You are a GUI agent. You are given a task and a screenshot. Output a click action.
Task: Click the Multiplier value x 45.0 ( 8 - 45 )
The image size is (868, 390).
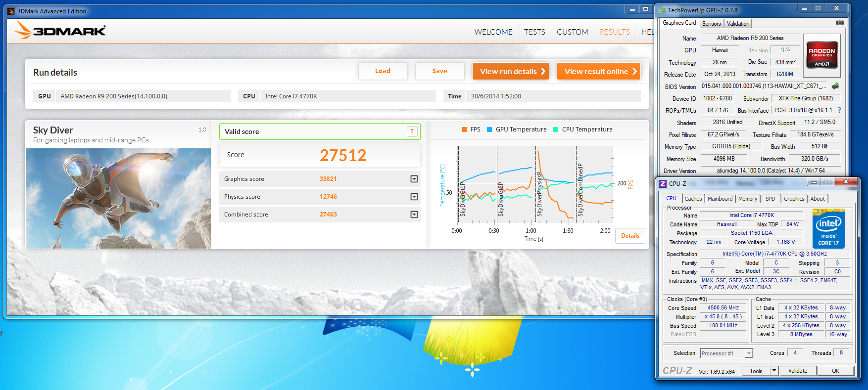pyautogui.click(x=723, y=316)
